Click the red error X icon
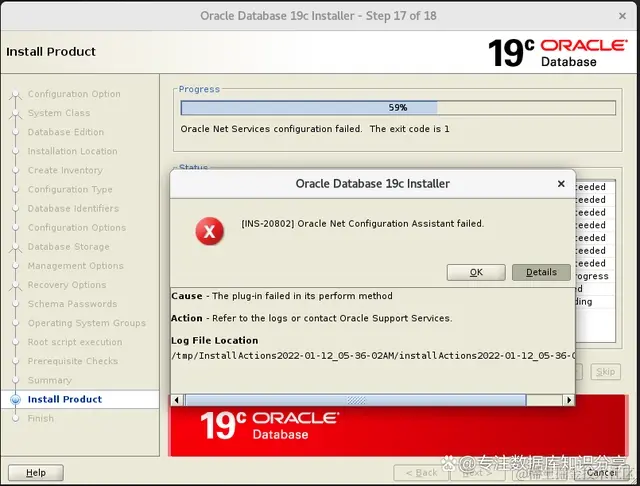 pos(209,231)
